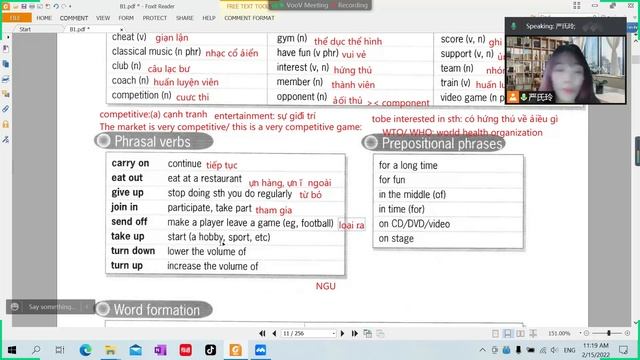Switch to VooV Meeting on taskbar

pyautogui.click(x=260, y=350)
